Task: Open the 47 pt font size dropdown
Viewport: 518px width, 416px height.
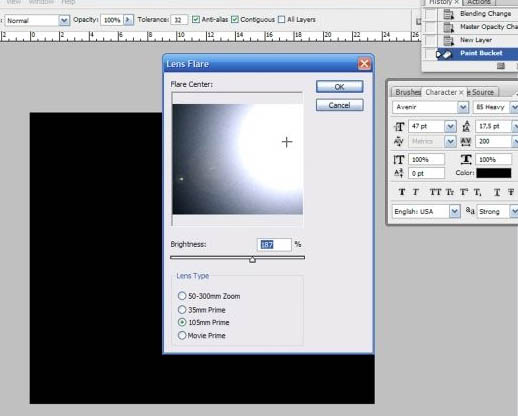Action: tap(450, 127)
